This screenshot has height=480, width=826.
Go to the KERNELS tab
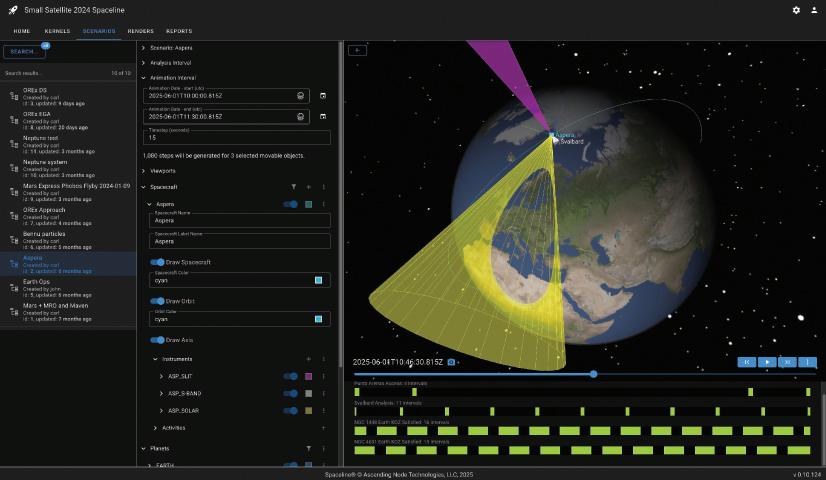[57, 31]
